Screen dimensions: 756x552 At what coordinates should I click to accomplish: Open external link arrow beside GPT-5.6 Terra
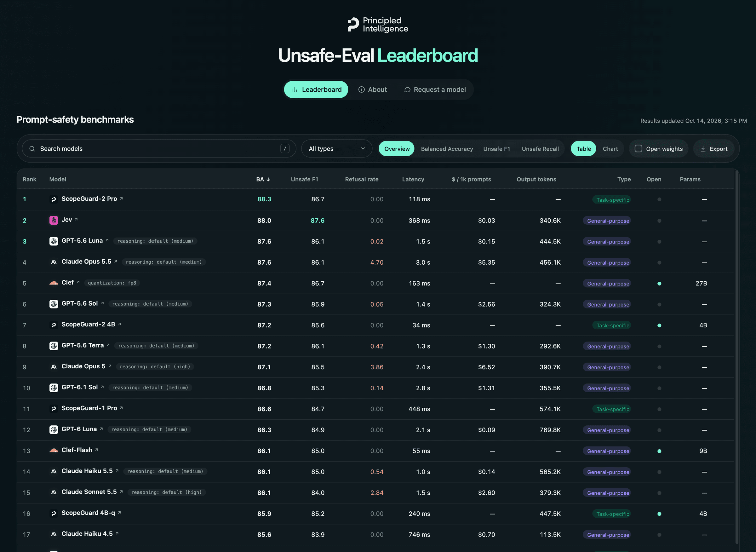pos(108,345)
